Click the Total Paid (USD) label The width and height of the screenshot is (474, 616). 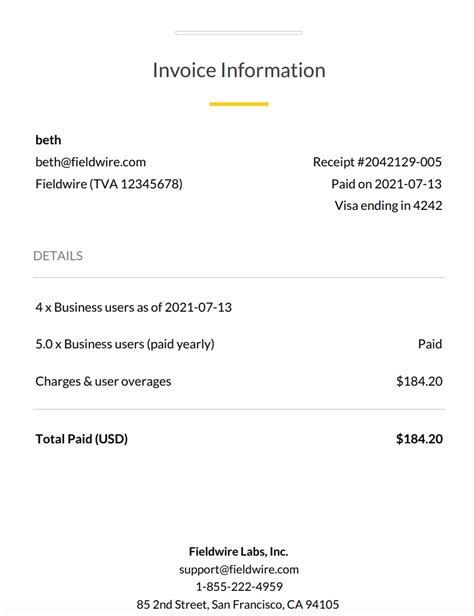point(82,439)
